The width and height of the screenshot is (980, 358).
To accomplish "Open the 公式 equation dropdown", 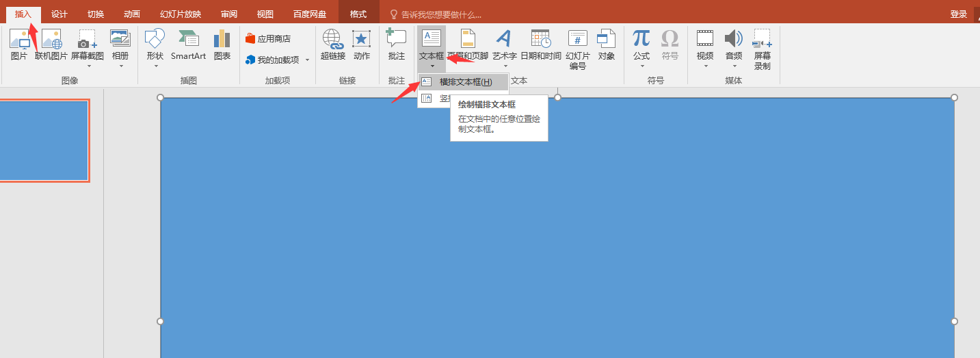I will [x=641, y=49].
